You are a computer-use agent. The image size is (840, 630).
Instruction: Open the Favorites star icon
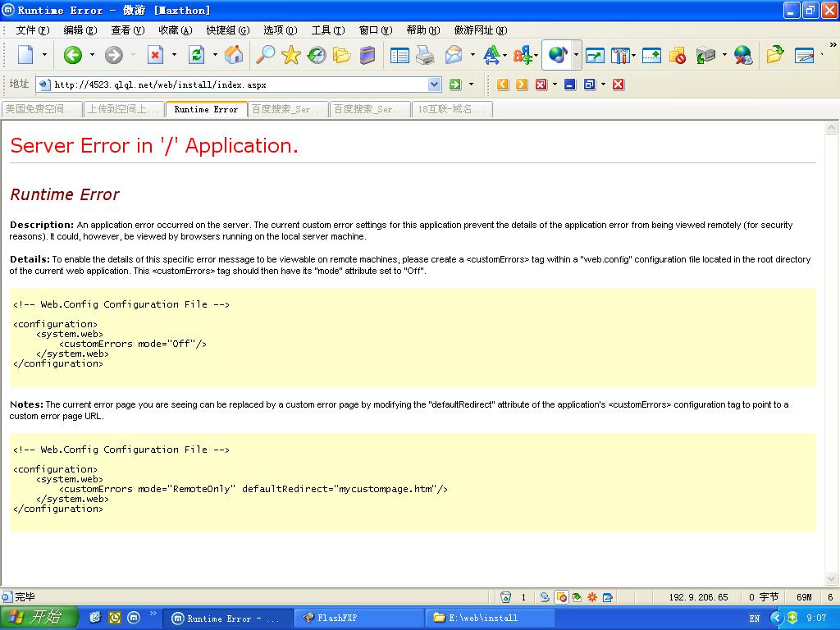[290, 55]
